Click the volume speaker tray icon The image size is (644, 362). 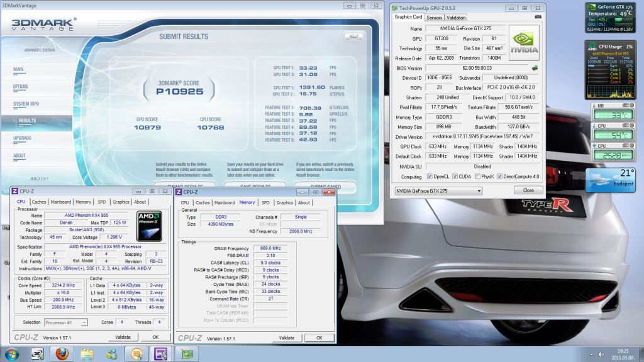coord(601,354)
